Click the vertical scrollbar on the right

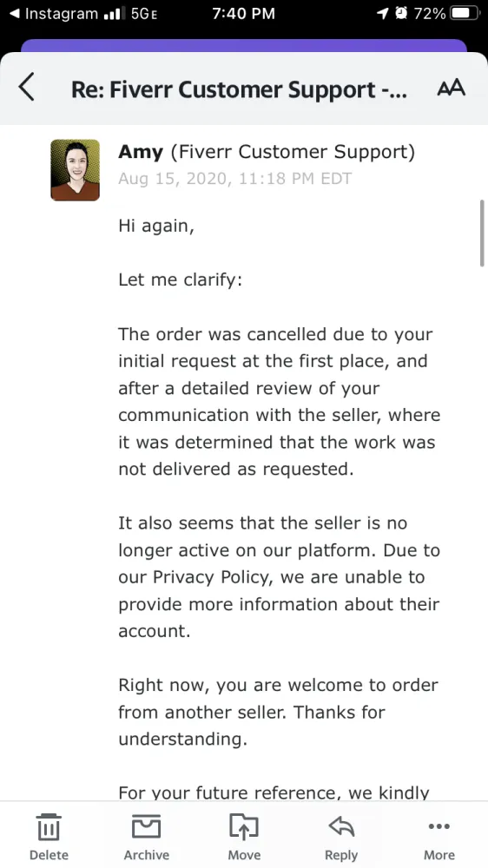point(482,233)
